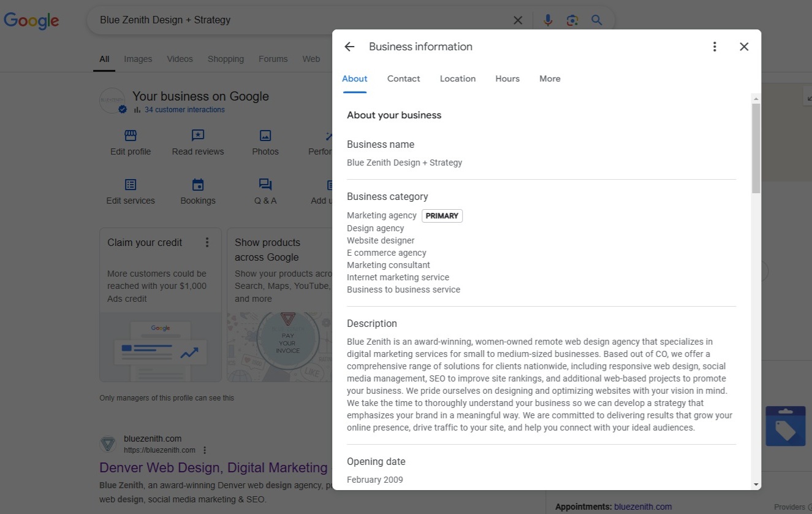Click the Blue Zenith profile logo
Image resolution: width=812 pixels, height=514 pixels.
pos(113,101)
